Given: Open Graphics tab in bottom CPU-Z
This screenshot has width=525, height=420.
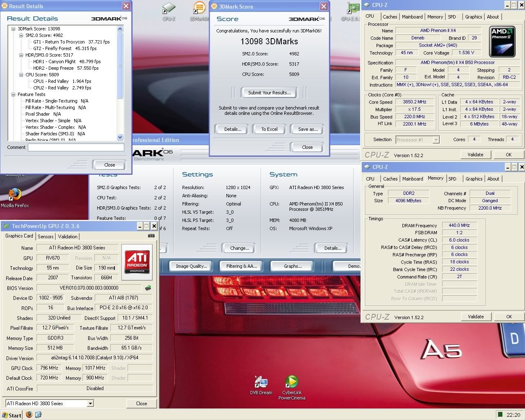Looking at the screenshot, I should [474, 179].
